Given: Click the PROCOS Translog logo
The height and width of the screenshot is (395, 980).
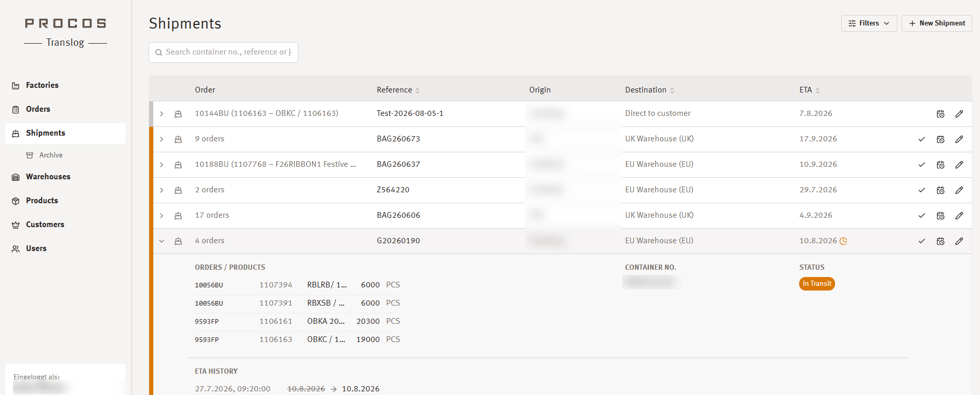Looking at the screenshot, I should tap(65, 32).
